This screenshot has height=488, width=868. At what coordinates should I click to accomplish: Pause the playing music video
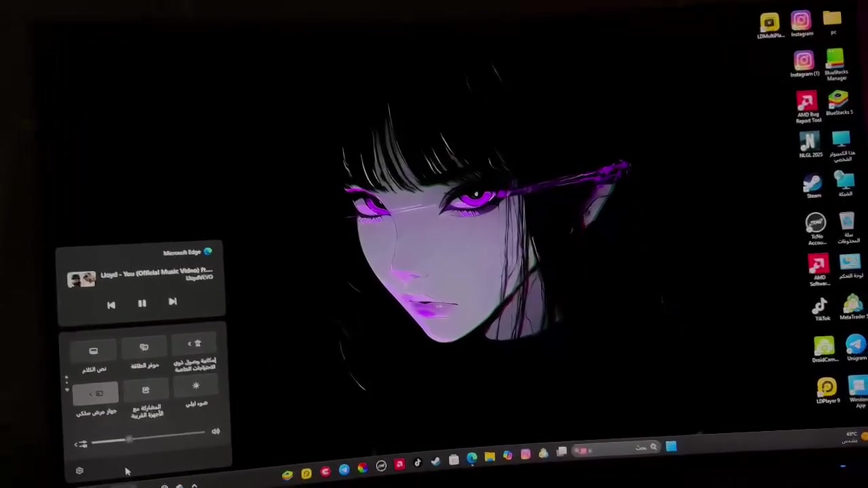click(x=142, y=304)
